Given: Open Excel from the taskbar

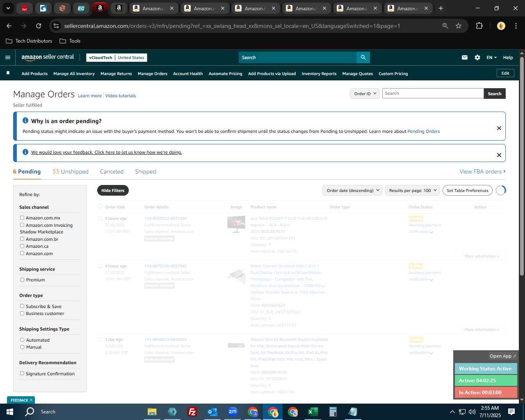Looking at the screenshot, I should 313,411.
